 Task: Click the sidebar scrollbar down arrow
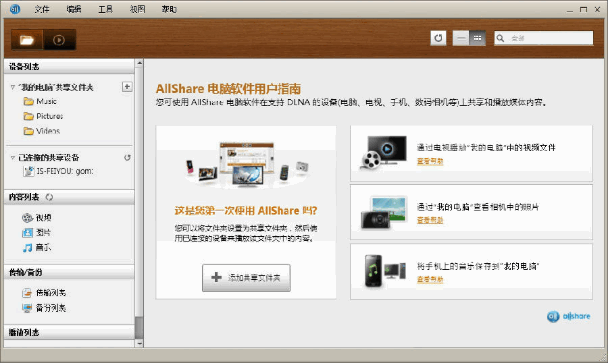[139, 343]
